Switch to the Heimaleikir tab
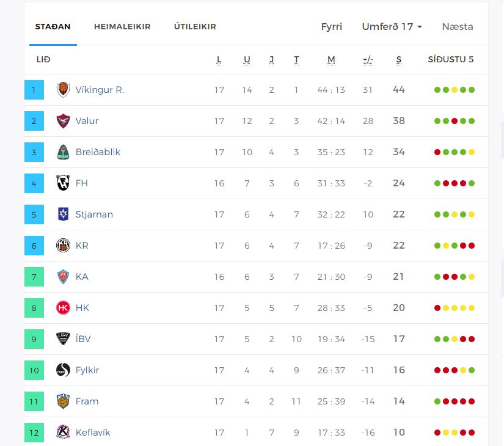Screen dimensions: 504x446 (122, 27)
